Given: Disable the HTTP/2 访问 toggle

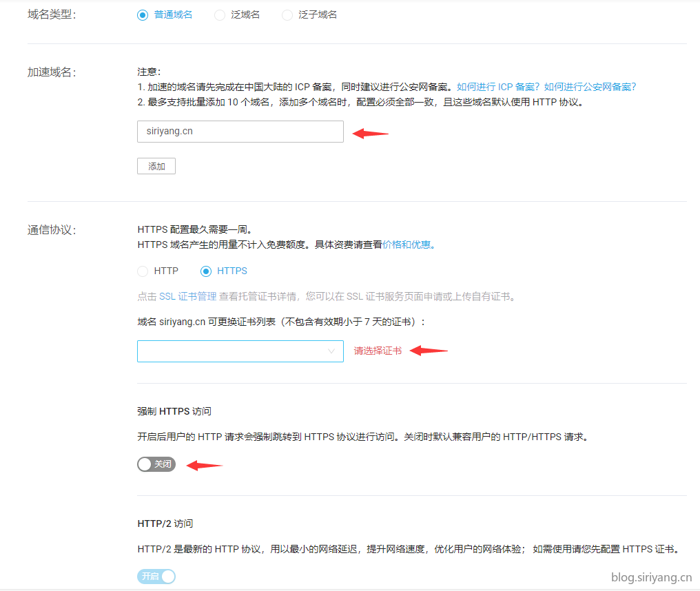Looking at the screenshot, I should [156, 576].
